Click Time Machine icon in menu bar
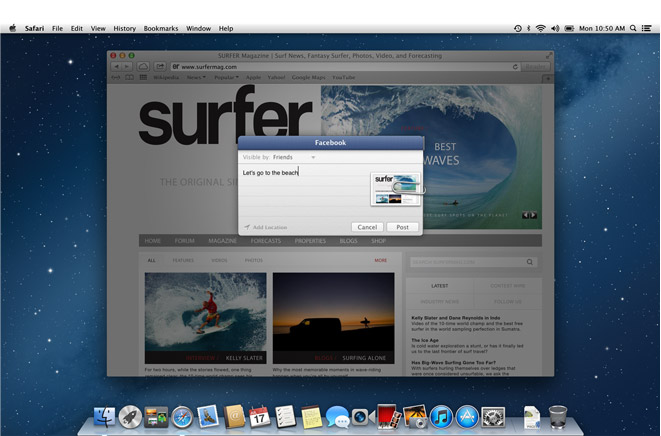 tap(518, 28)
